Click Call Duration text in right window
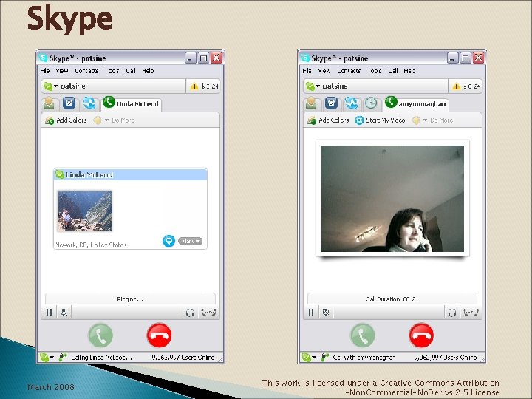Image resolution: width=532 pixels, height=399 pixels. (x=392, y=299)
